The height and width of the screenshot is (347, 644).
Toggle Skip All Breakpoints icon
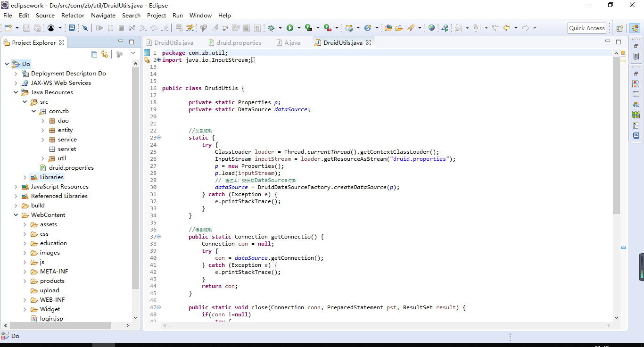point(85,28)
